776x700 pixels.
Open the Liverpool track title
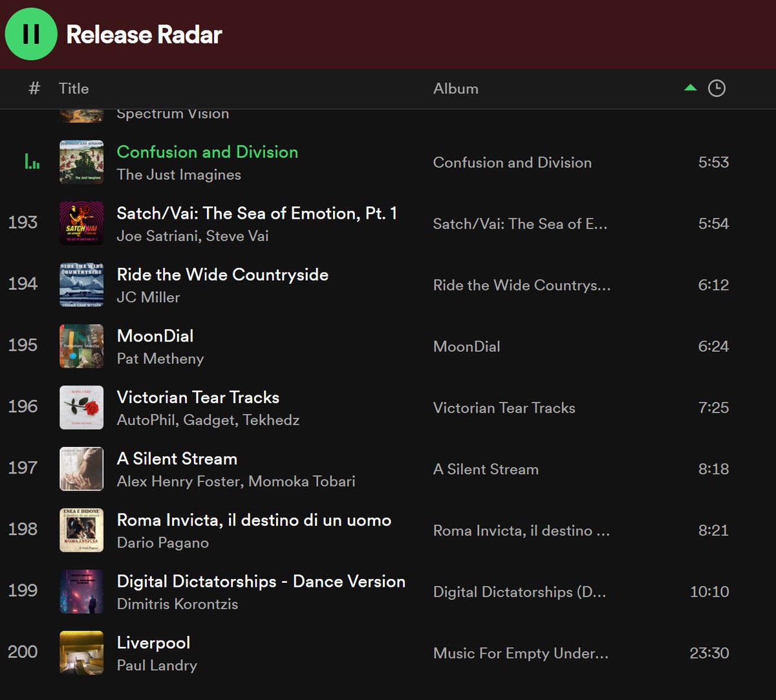click(x=154, y=643)
